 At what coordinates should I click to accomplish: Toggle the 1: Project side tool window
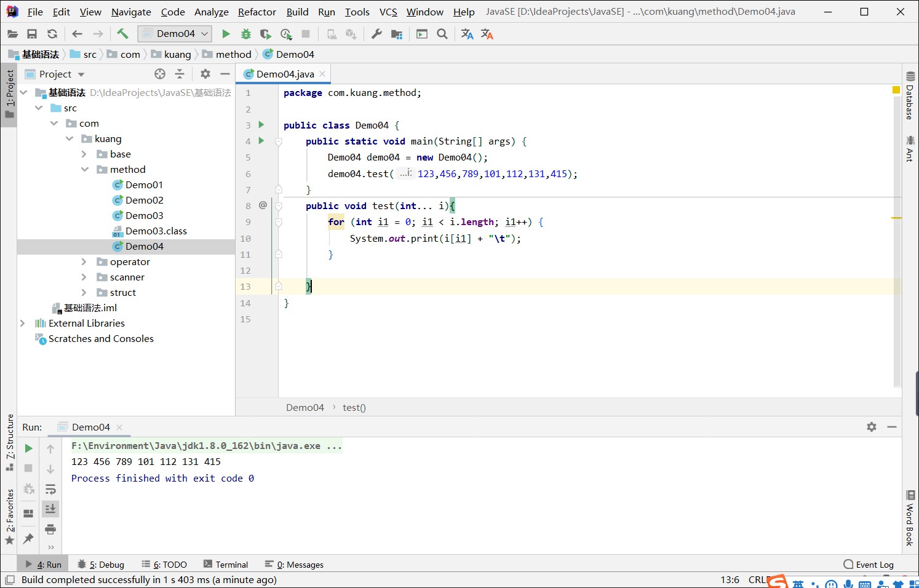[9, 95]
